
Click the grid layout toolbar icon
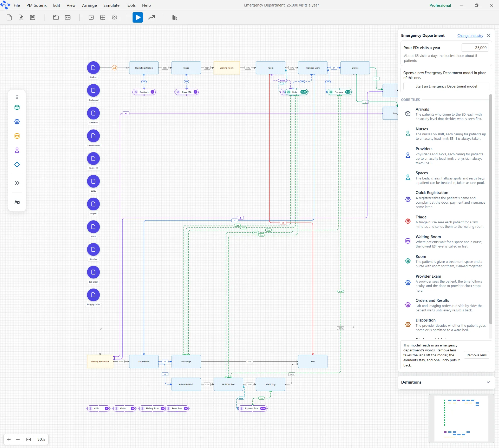(103, 17)
